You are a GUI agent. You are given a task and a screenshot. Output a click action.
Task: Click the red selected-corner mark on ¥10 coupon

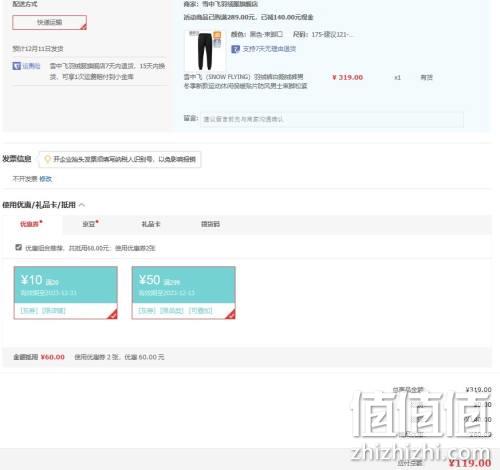pyautogui.click(x=113, y=314)
